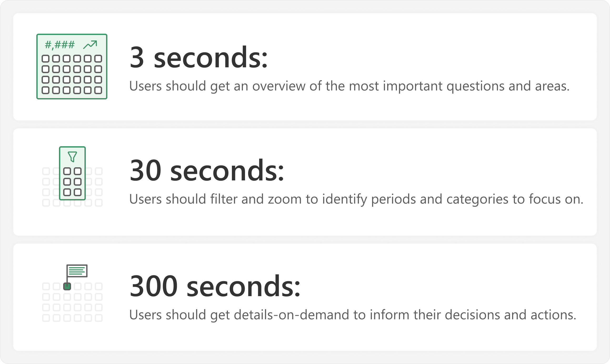Click text about overview of important questions
This screenshot has height=364, width=610.
[x=349, y=86]
